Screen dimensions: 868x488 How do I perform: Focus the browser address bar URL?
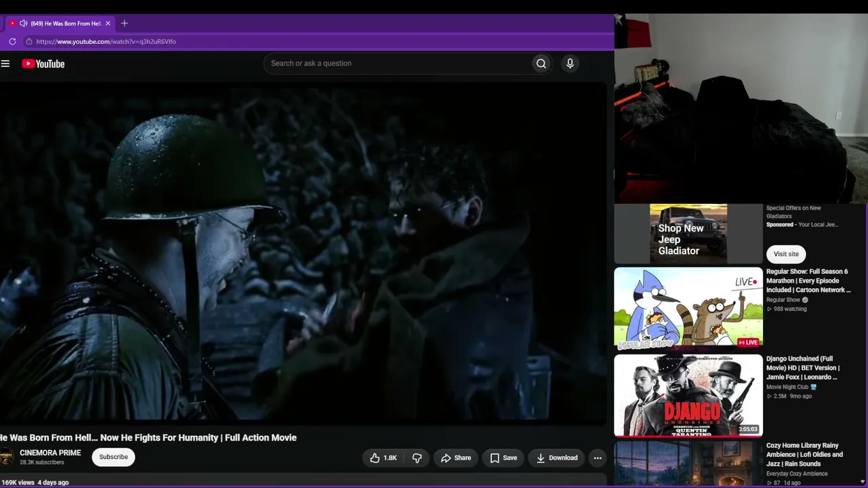click(106, 41)
